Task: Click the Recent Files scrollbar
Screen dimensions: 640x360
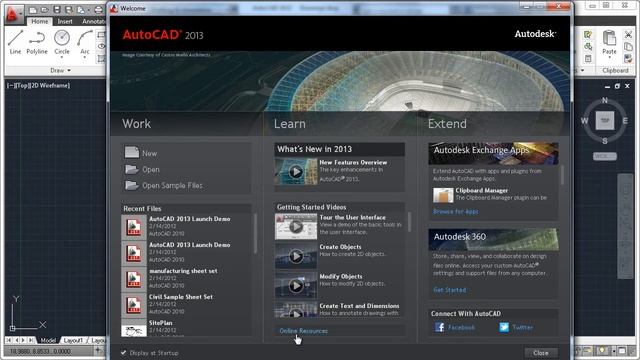Action: pyautogui.click(x=256, y=233)
